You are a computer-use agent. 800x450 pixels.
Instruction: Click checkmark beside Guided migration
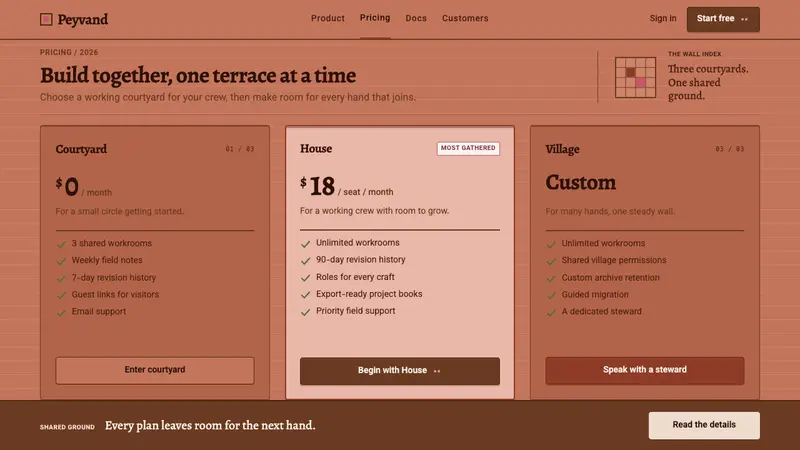pyautogui.click(x=551, y=295)
